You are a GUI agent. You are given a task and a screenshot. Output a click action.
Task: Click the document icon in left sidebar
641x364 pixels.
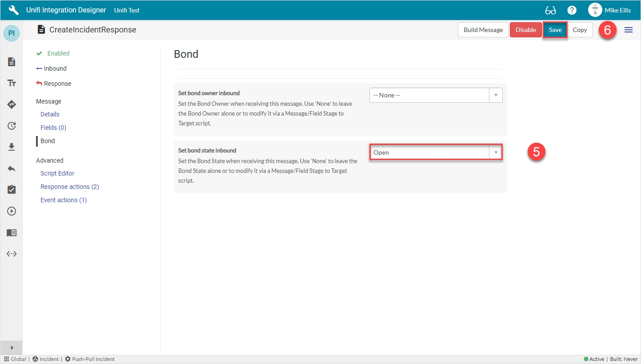[x=12, y=62]
